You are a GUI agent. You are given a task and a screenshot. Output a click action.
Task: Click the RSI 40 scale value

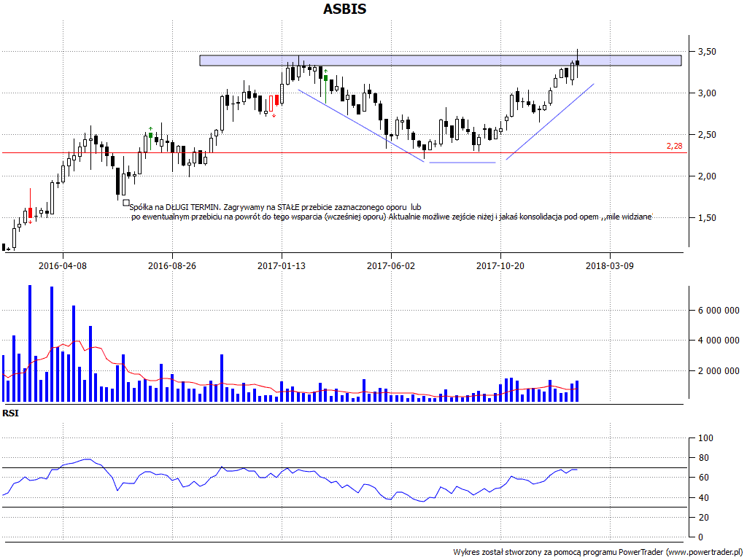[703, 497]
